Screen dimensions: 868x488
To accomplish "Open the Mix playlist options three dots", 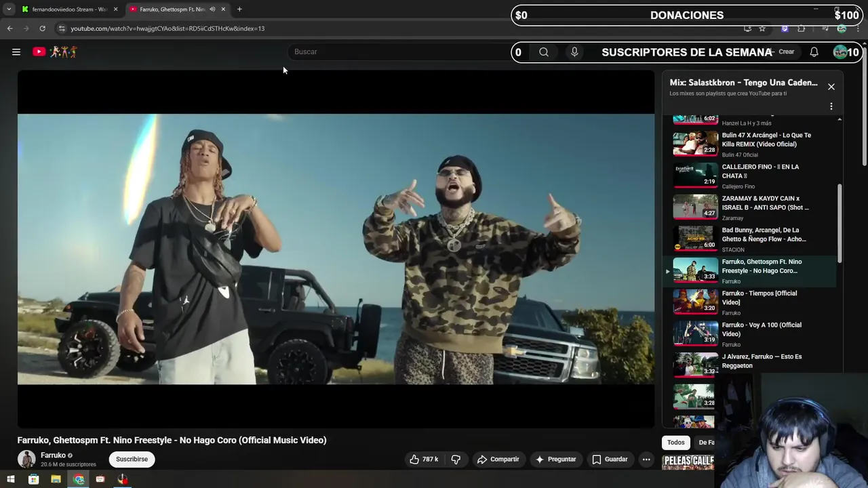I will 831,106.
